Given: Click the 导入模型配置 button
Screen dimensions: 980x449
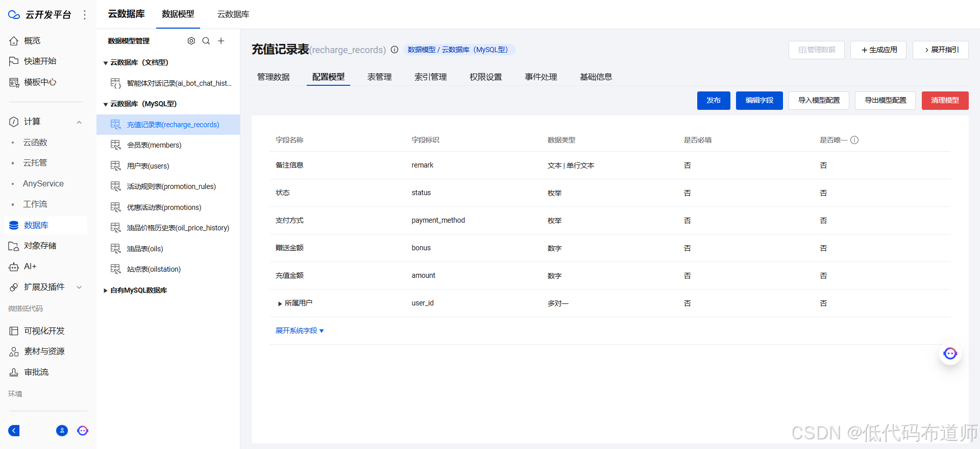Looking at the screenshot, I should tap(819, 101).
